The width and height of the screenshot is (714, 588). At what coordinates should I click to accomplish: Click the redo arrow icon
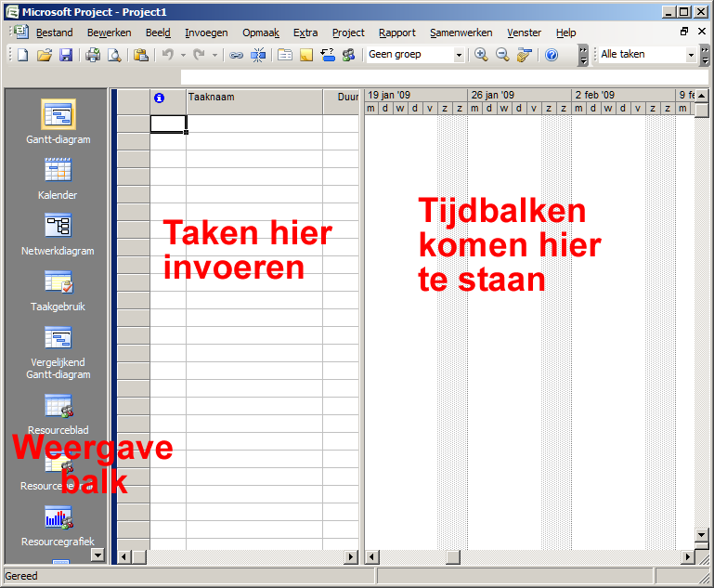[199, 55]
